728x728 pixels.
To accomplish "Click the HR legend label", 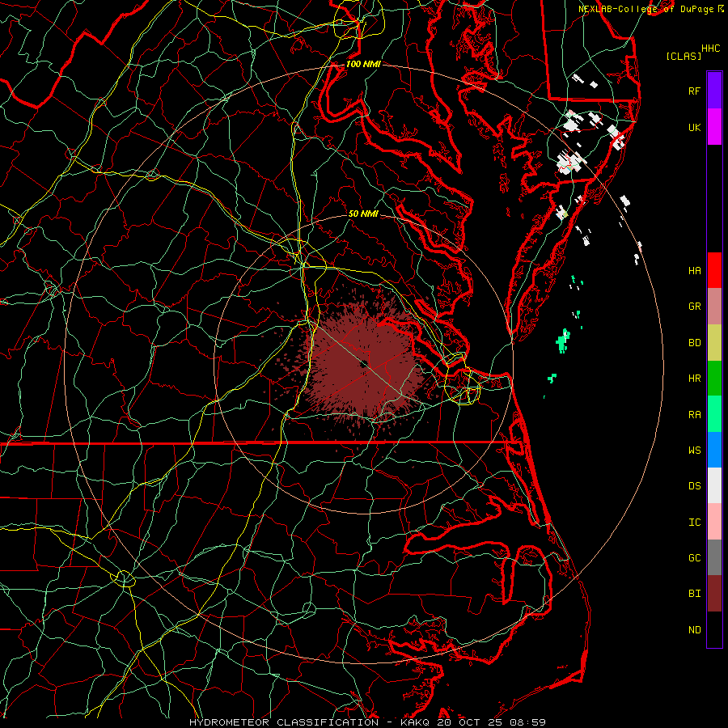I will (694, 379).
